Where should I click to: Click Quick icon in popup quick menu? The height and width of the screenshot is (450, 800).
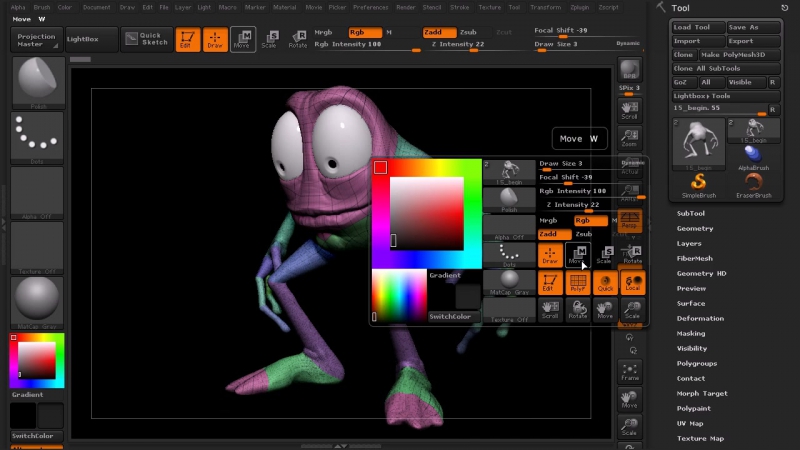[x=605, y=282]
